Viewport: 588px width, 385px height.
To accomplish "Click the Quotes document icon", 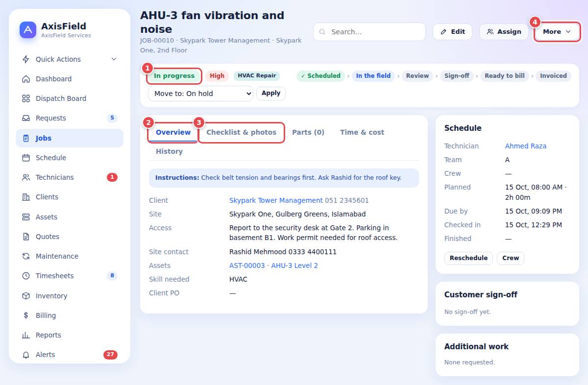I will point(26,237).
